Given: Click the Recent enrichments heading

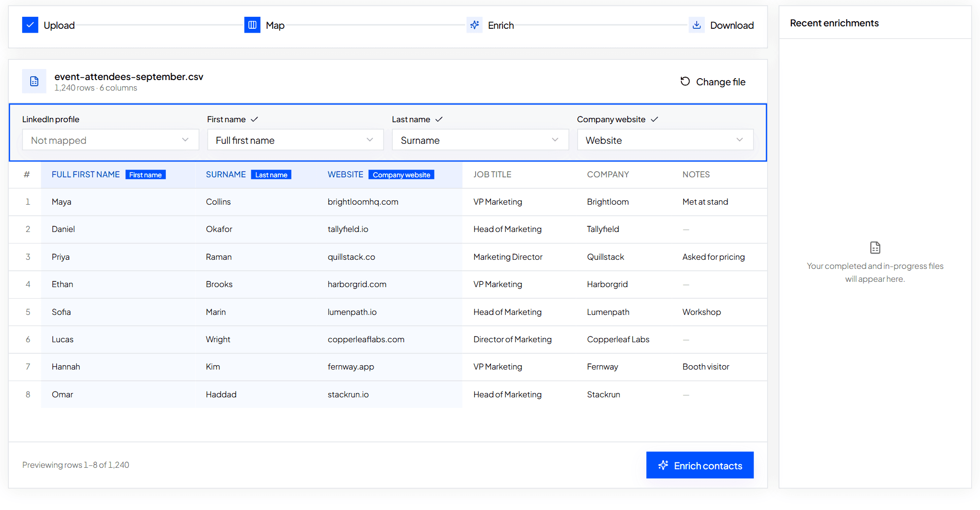Looking at the screenshot, I should (x=834, y=23).
